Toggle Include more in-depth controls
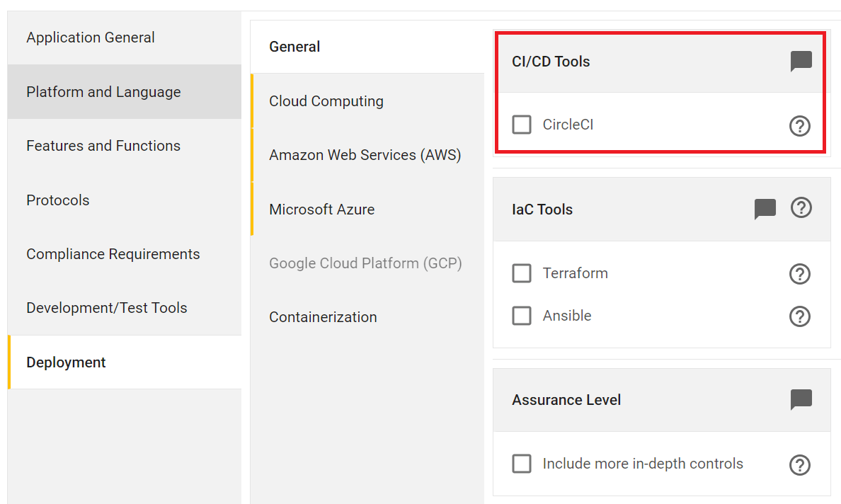This screenshot has width=841, height=504. 521,463
